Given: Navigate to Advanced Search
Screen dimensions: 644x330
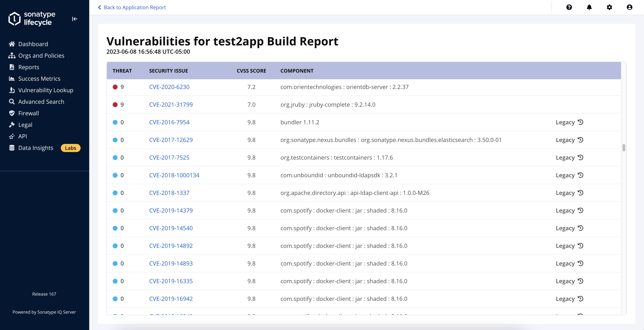Looking at the screenshot, I should point(41,102).
